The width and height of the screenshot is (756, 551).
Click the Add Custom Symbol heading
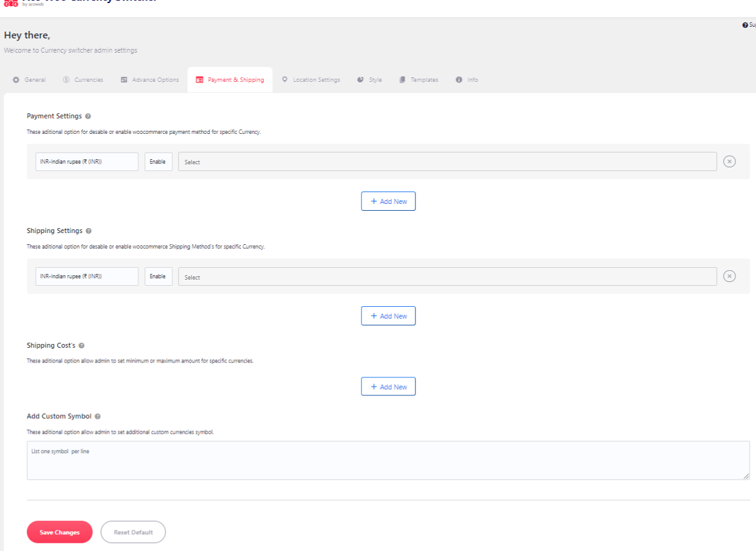coord(59,417)
